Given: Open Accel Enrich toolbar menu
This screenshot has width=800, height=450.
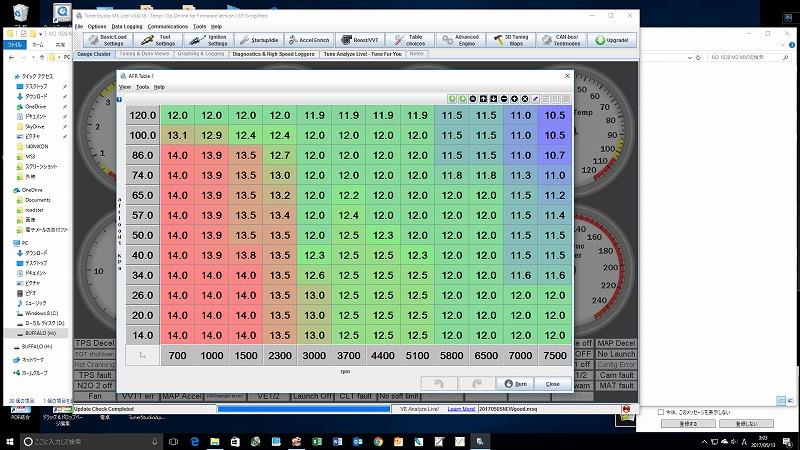Looking at the screenshot, I should 309,40.
